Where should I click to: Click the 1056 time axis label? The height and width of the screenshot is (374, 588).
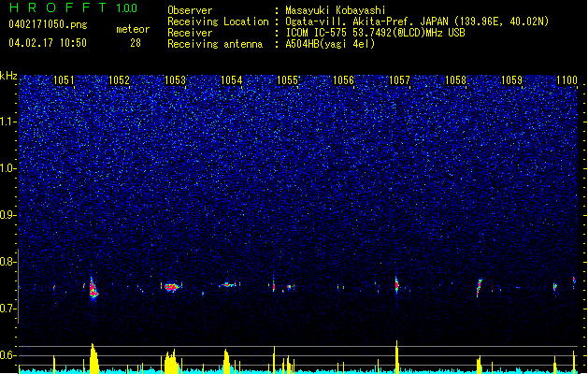click(x=343, y=80)
